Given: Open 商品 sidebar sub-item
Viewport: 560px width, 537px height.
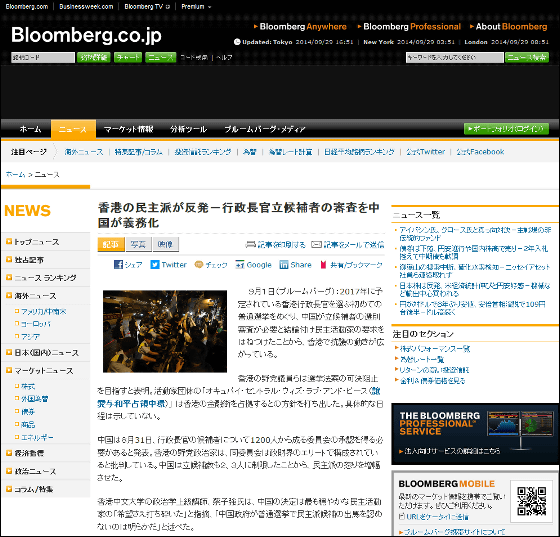Looking at the screenshot, I should click(28, 425).
